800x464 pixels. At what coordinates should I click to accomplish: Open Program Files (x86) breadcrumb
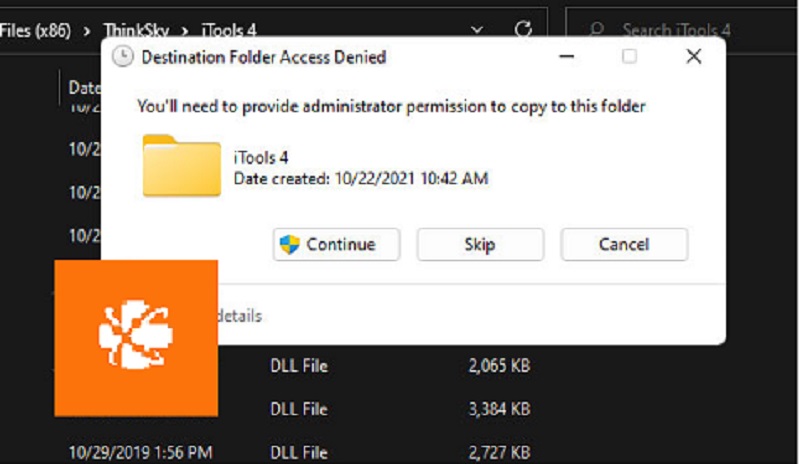click(x=35, y=31)
